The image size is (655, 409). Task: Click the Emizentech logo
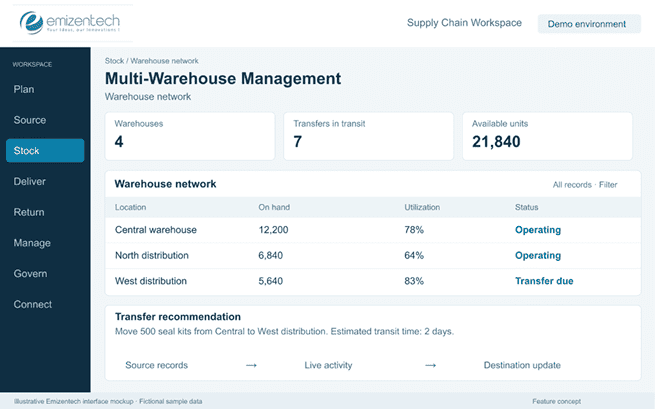click(70, 23)
